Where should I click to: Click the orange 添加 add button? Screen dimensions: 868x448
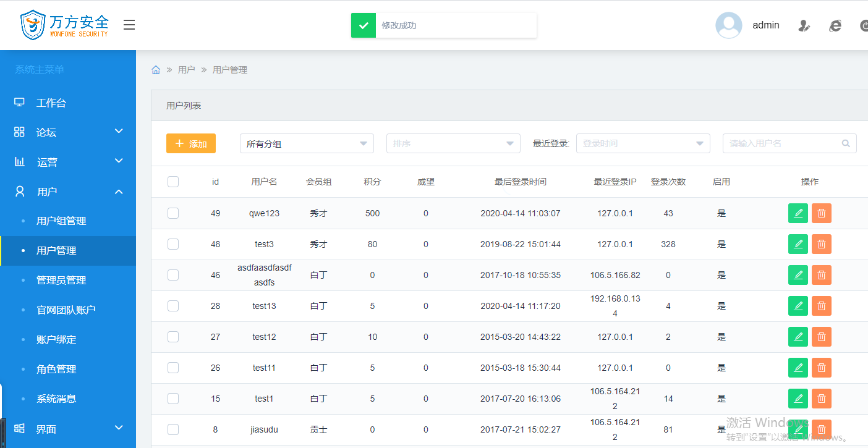tap(190, 143)
